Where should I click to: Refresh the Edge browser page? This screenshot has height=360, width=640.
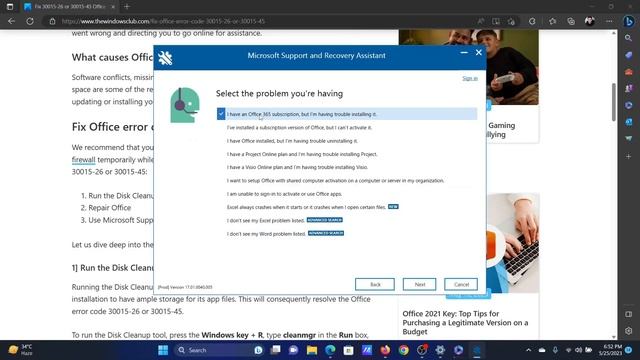(30, 21)
